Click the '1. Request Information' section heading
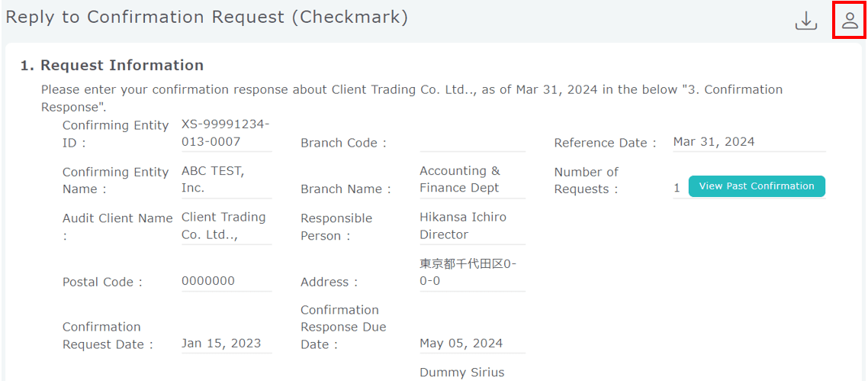This screenshot has height=381, width=868. 112,66
